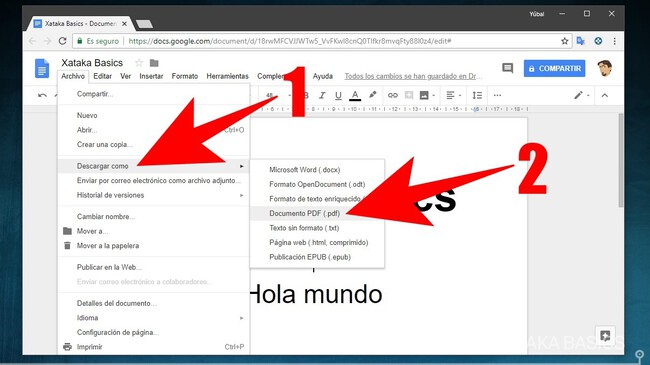Screen dimensions: 650x365
Task: Click the 'Todos los cambios se han guardado' link
Action: 413,76
